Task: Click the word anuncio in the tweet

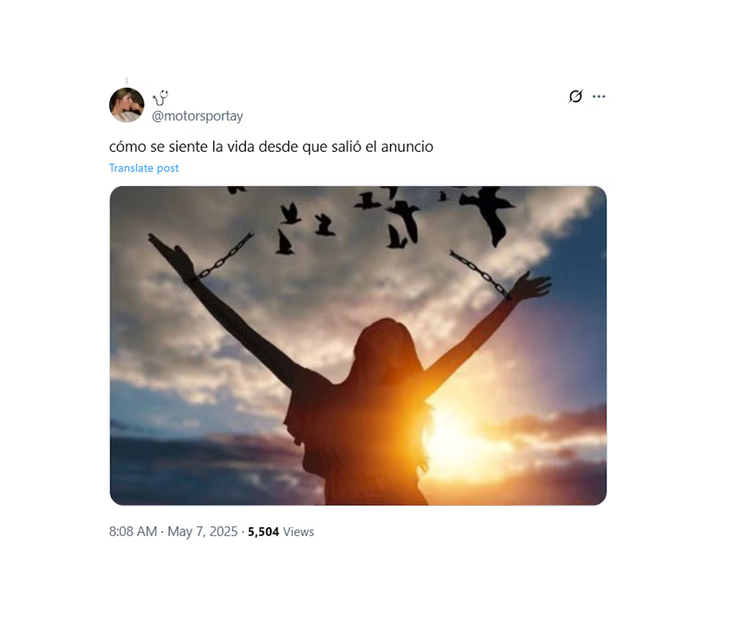Action: pyautogui.click(x=407, y=147)
